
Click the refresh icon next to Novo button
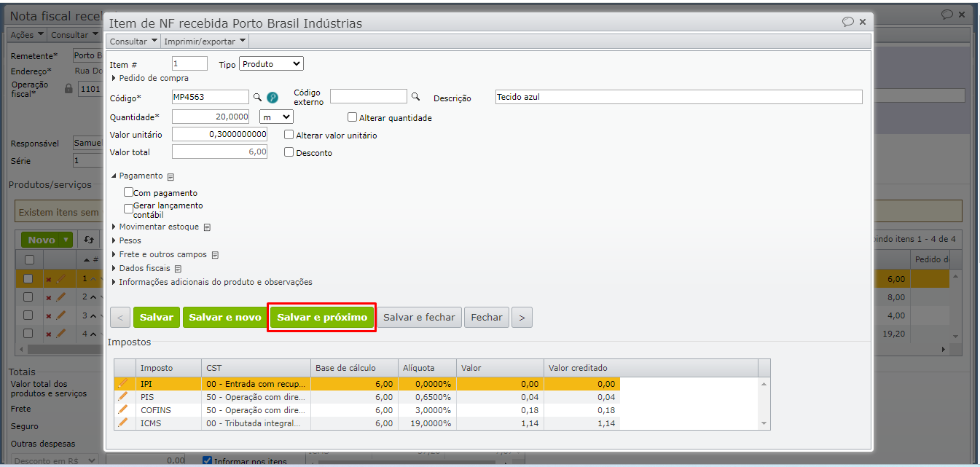tap(89, 240)
